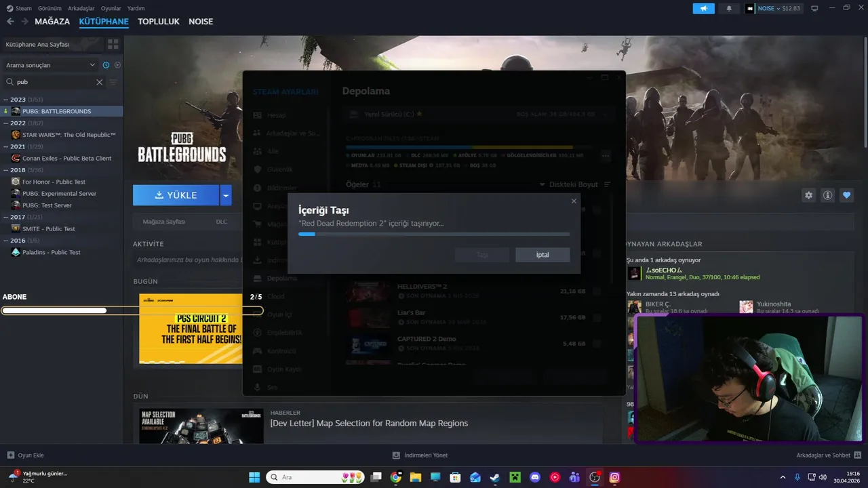
Task: Open the TOPLULUK tab
Action: [159, 22]
